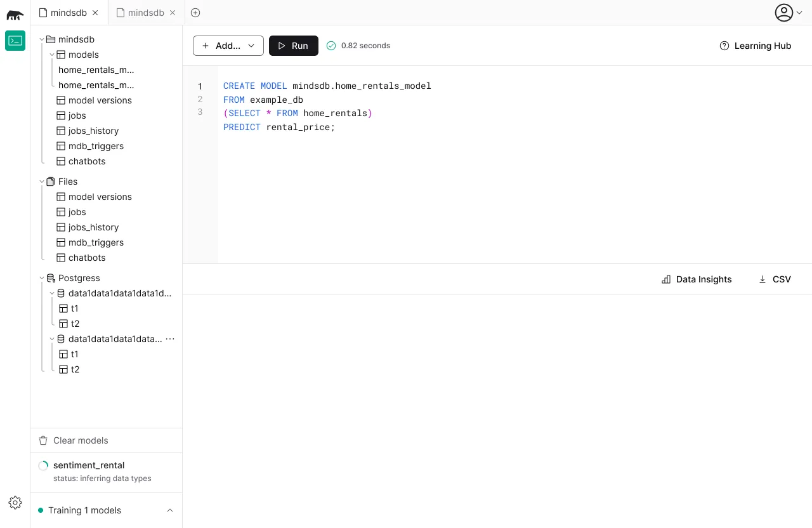Viewport: 812px width, 528px height.
Task: Open the SQL editor terminal icon
Action: (15, 41)
